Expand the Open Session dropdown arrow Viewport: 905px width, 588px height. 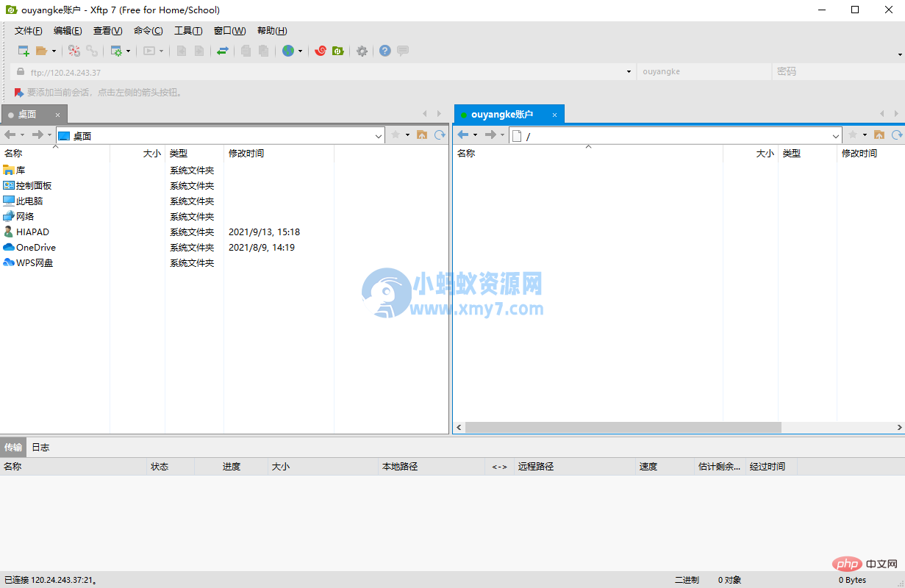click(54, 51)
